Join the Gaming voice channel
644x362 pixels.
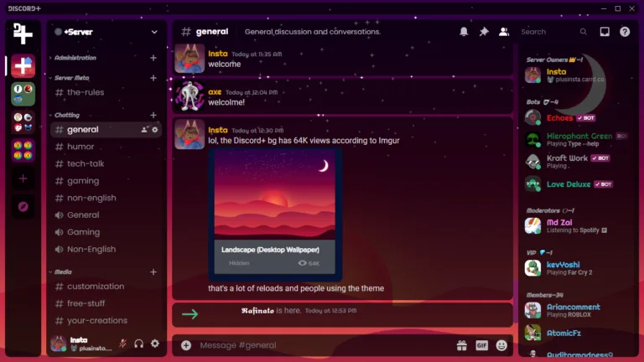pyautogui.click(x=106, y=232)
